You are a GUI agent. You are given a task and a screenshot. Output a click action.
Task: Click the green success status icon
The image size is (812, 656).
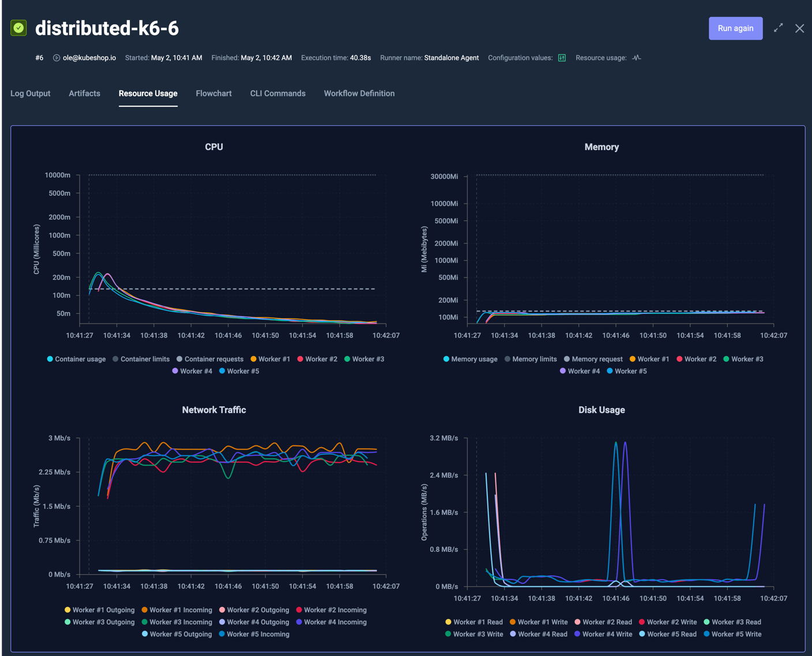click(x=18, y=27)
